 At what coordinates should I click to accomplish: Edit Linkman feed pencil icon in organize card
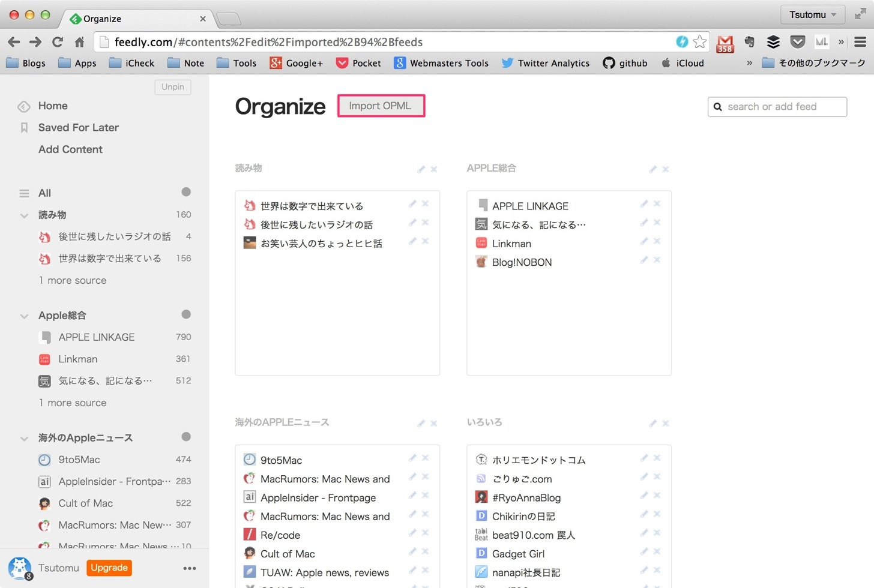click(644, 241)
